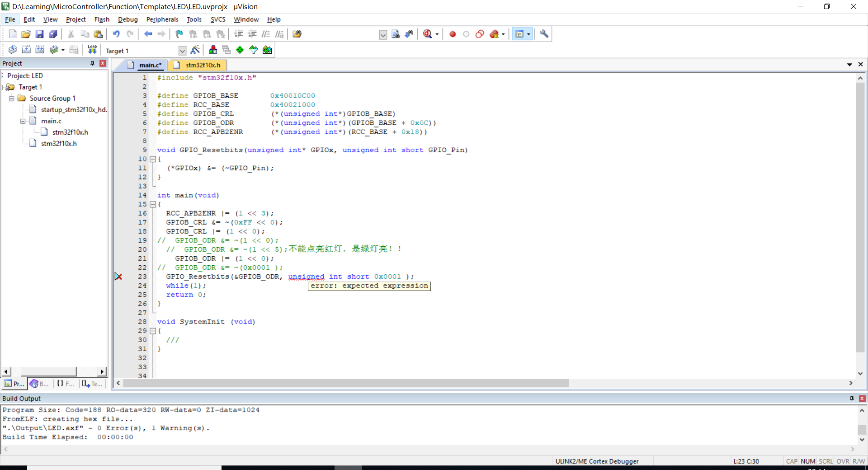
Task: Toggle the pin on the Project panel
Action: [x=93, y=63]
